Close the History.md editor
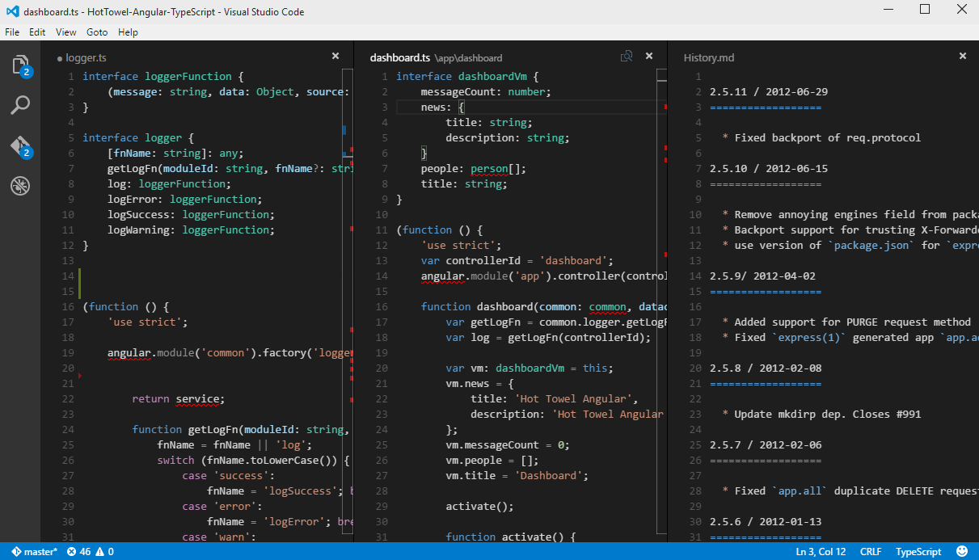This screenshot has width=979, height=560. pos(962,57)
